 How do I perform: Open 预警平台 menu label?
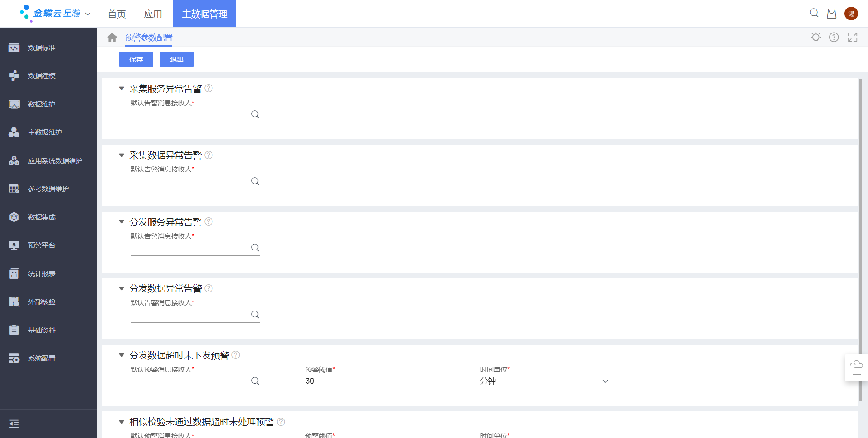pyautogui.click(x=42, y=245)
